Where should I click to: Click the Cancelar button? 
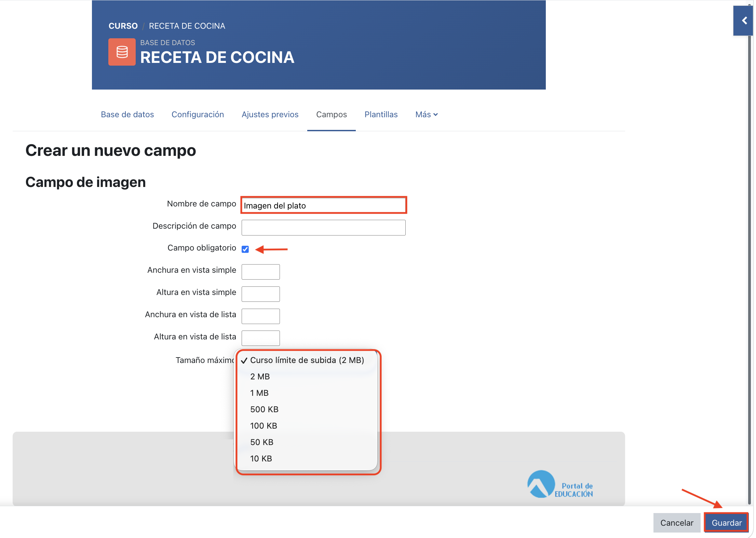[677, 523]
